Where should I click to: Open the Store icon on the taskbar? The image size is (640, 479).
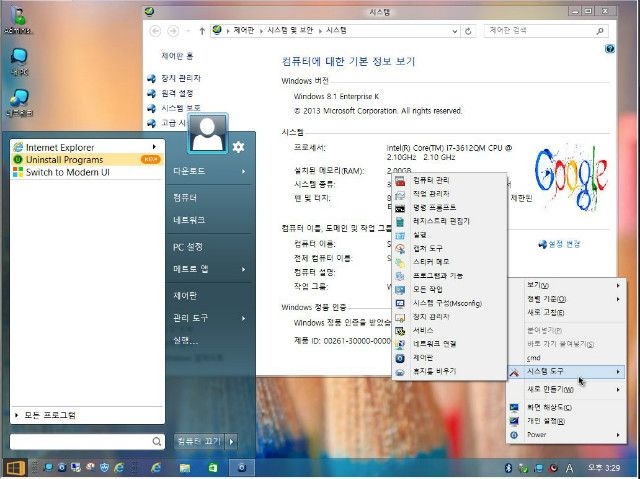pos(213,468)
